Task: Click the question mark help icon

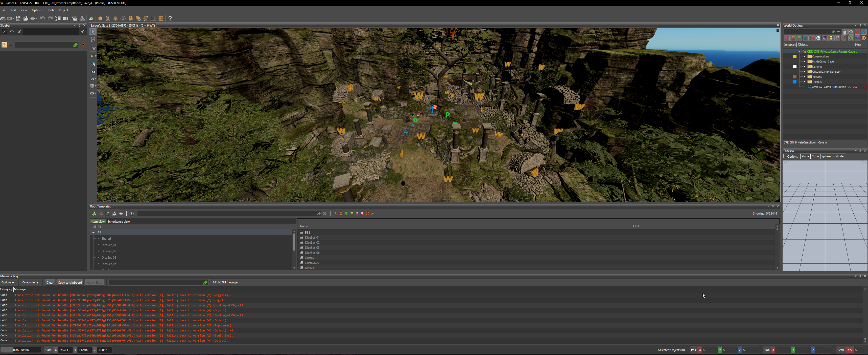Action: (x=170, y=18)
